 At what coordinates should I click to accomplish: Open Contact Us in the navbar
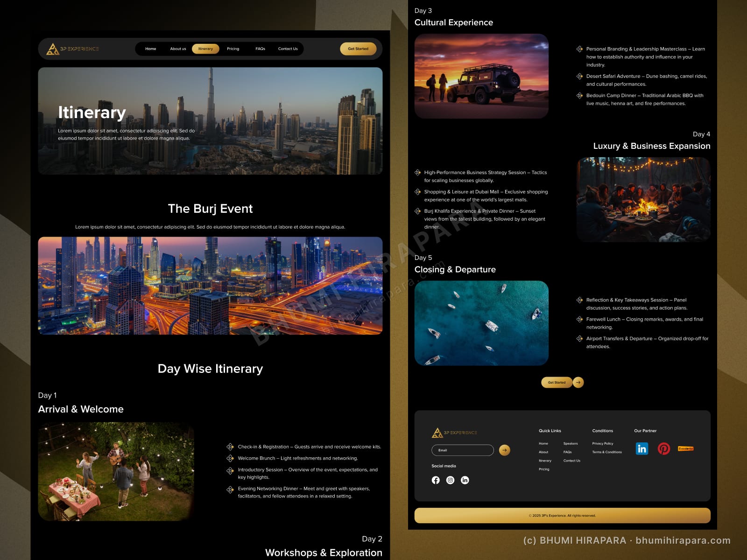288,49
